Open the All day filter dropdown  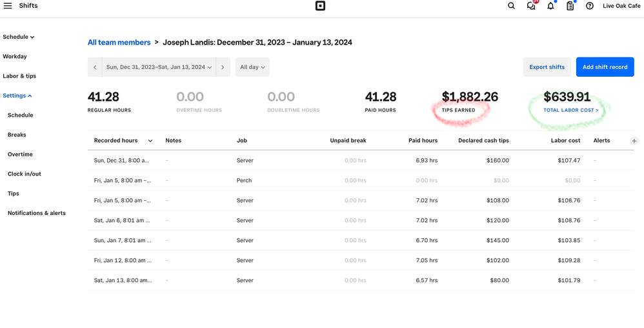click(x=252, y=67)
